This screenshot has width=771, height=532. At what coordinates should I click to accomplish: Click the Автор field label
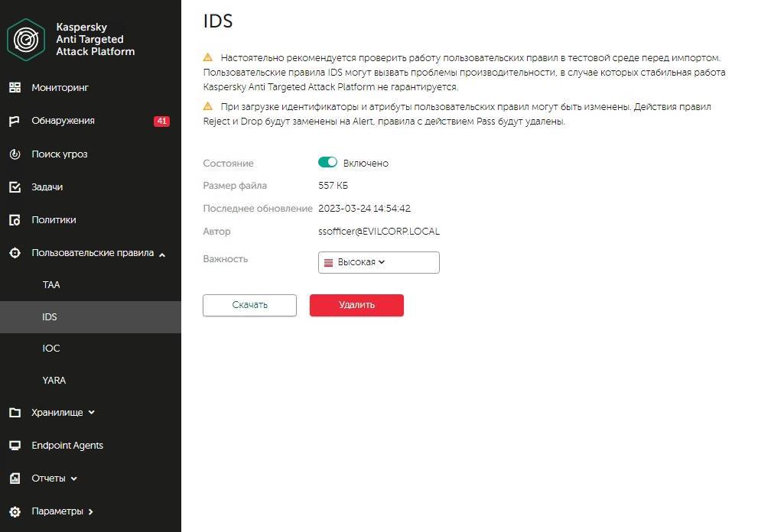(x=217, y=232)
